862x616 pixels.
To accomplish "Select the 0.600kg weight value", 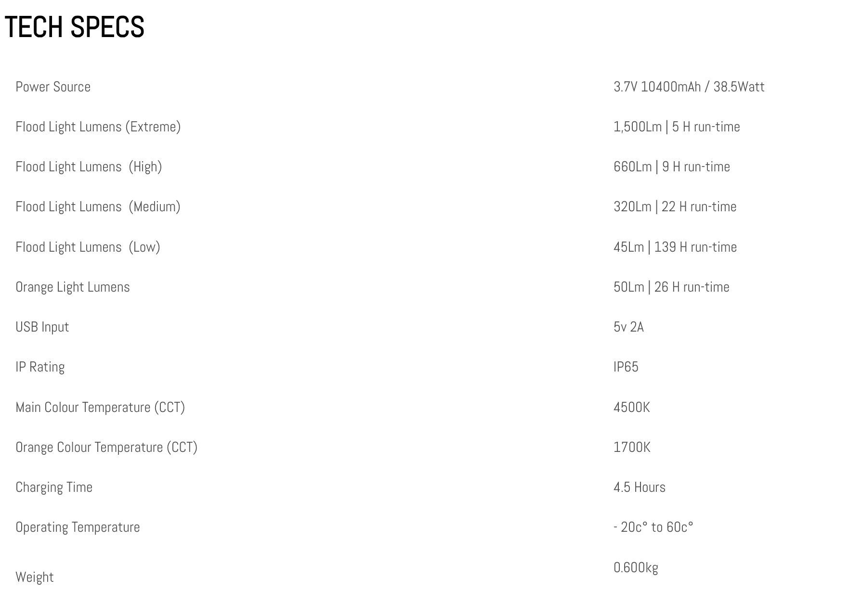I will (x=636, y=568).
